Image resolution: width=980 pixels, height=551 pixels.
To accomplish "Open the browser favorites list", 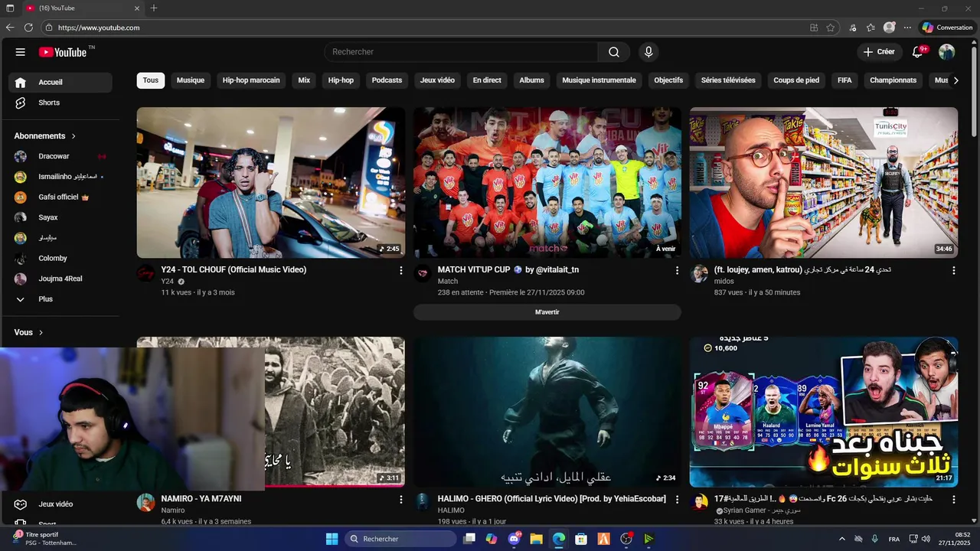I will (x=871, y=28).
